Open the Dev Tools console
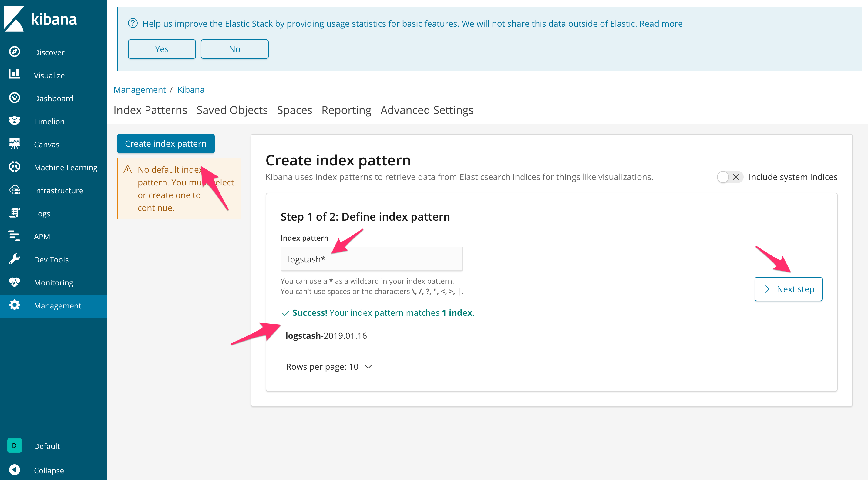The image size is (868, 480). click(x=51, y=259)
